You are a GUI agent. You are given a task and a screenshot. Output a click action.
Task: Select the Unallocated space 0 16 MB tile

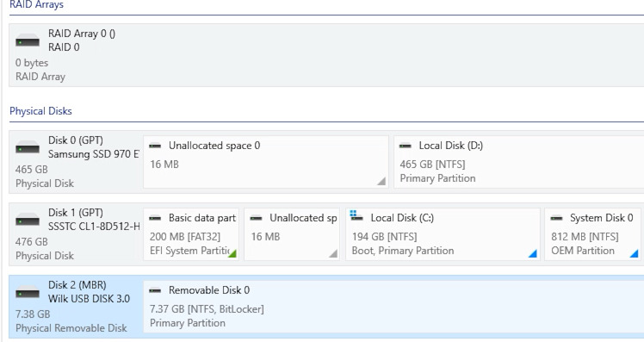[x=266, y=162]
